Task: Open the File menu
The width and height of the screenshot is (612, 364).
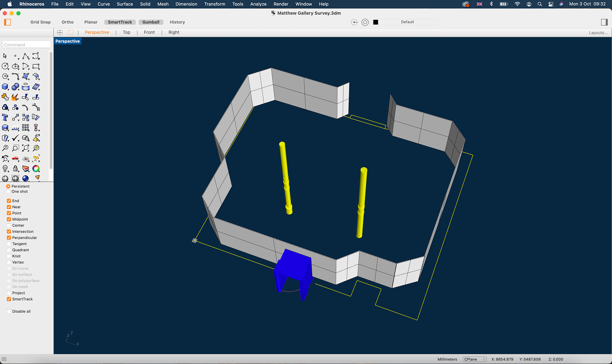Action: click(55, 4)
